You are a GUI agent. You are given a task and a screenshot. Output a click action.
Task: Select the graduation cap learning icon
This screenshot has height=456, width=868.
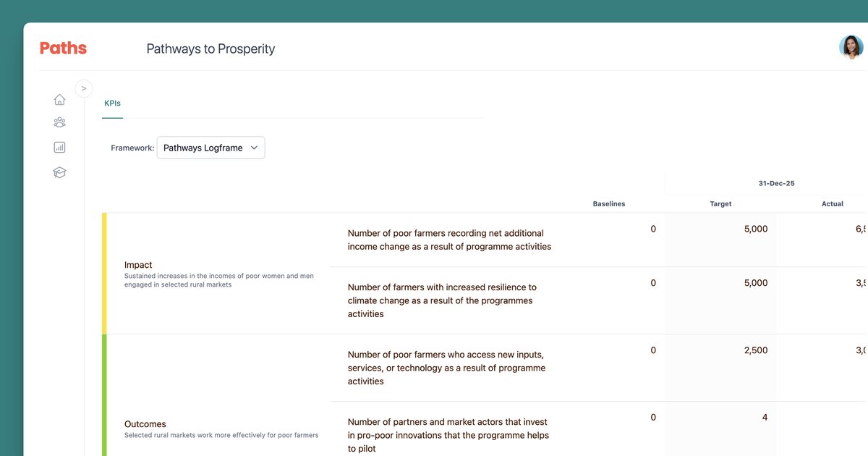point(59,172)
